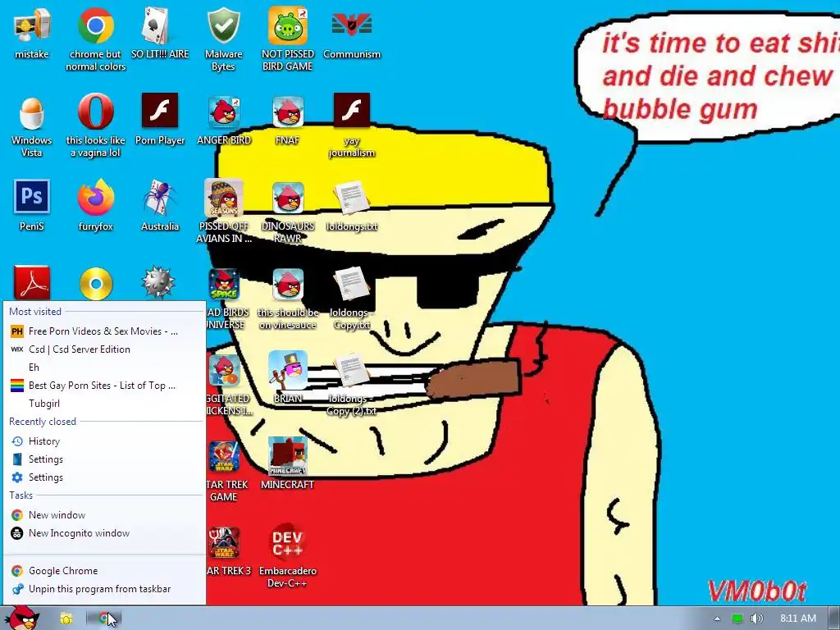Screen dimensions: 840x630
Task: Open the yellow folder taskbar icon
Action: 66,619
